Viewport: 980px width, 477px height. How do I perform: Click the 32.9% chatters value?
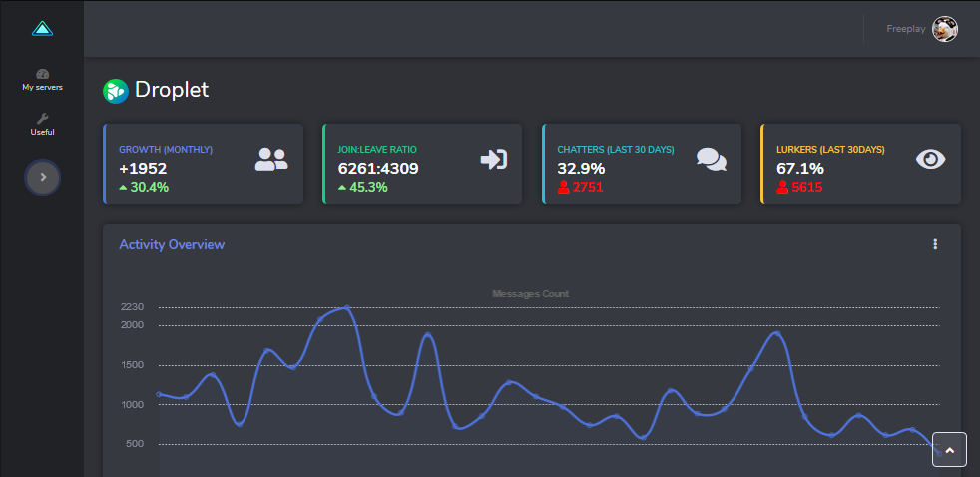581,169
